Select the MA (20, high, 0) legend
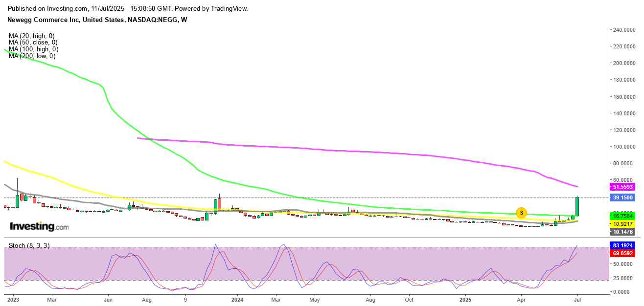The height and width of the screenshot is (306, 644). [x=31, y=36]
